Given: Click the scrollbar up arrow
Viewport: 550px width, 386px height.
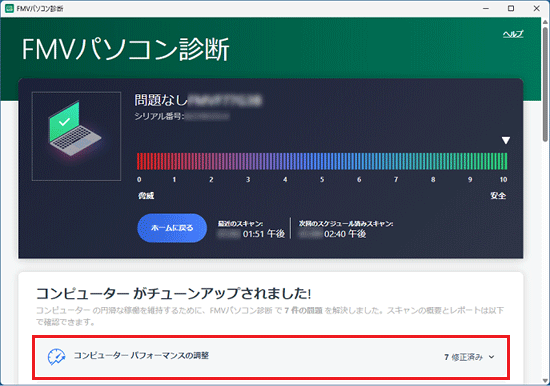Looking at the screenshot, I should point(545,21).
